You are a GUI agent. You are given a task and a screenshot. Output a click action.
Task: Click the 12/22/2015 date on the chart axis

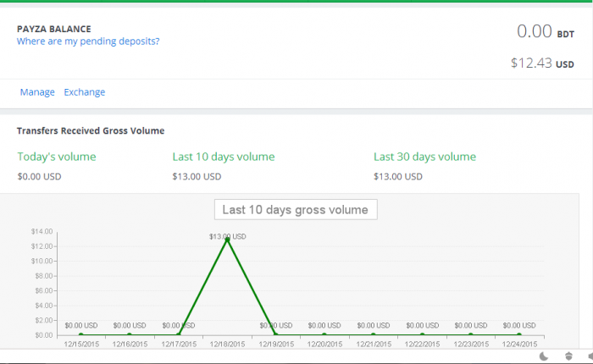[x=422, y=344]
